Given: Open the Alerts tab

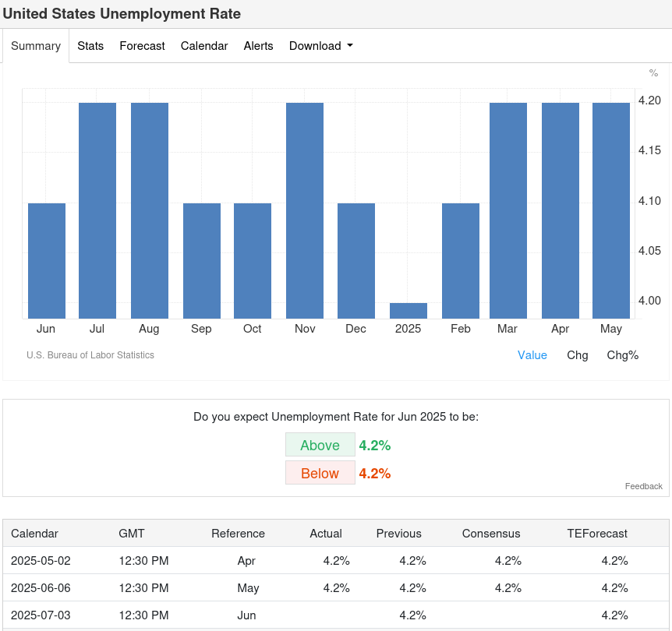Looking at the screenshot, I should (258, 46).
